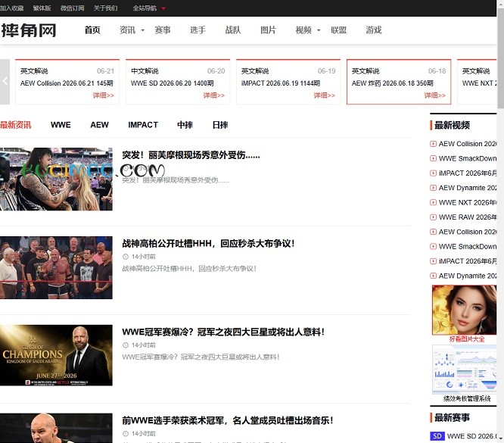504x443 pixels.
Task: Select the 日摔 news tab
Action: click(220, 125)
